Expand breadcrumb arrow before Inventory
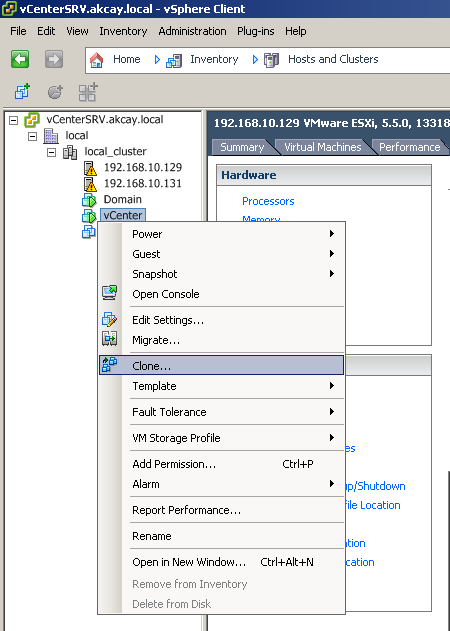The width and height of the screenshot is (450, 631). click(157, 60)
